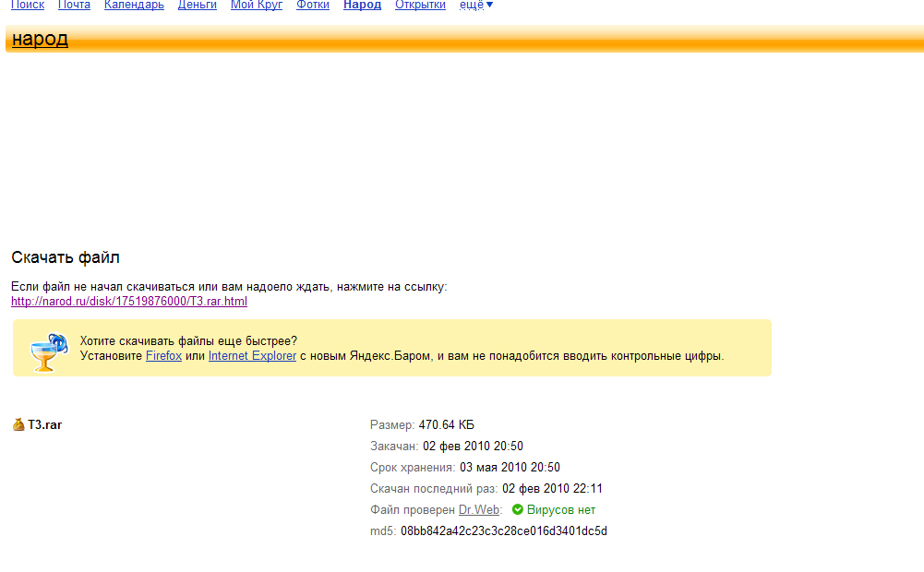This screenshot has width=924, height=572.
Task: Click the Размер label
Action: click(x=392, y=425)
